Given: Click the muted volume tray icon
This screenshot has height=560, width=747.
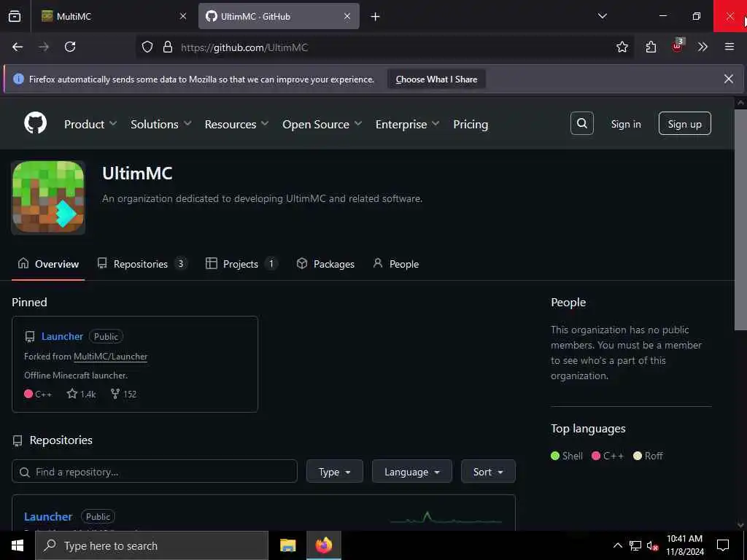Looking at the screenshot, I should [652, 545].
